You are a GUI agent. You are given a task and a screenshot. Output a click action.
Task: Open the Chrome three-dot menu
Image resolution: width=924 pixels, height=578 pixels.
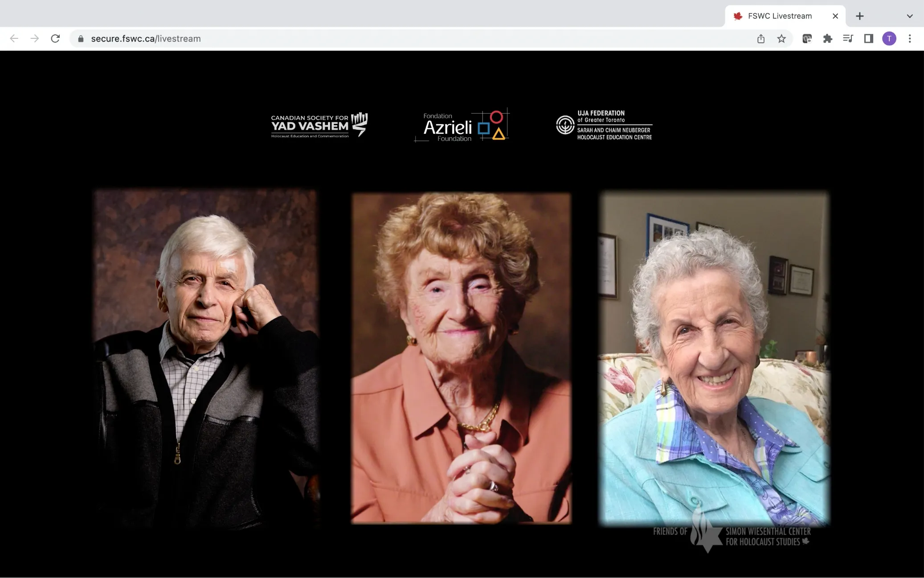click(910, 39)
